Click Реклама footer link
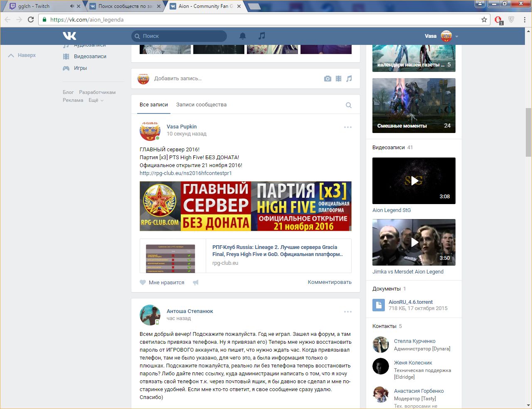Viewport: 532px width, 409px height. tap(73, 100)
